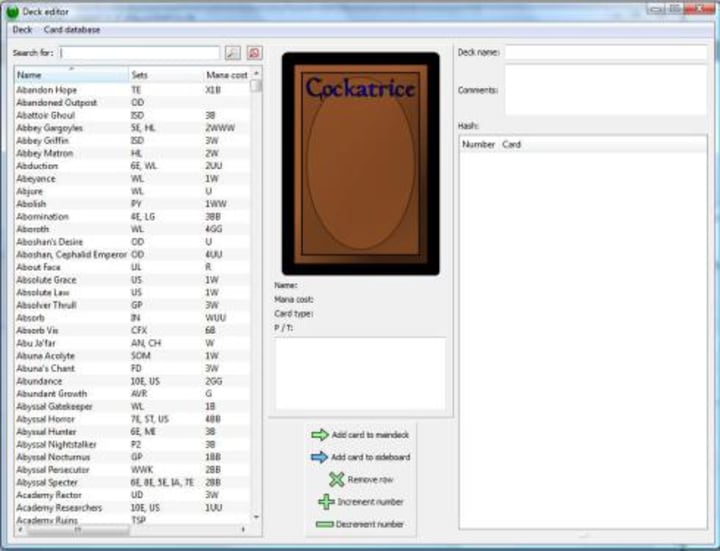Screen dimensions: 720x551
Task: Select the Abundance card row
Action: pyautogui.click(x=133, y=381)
